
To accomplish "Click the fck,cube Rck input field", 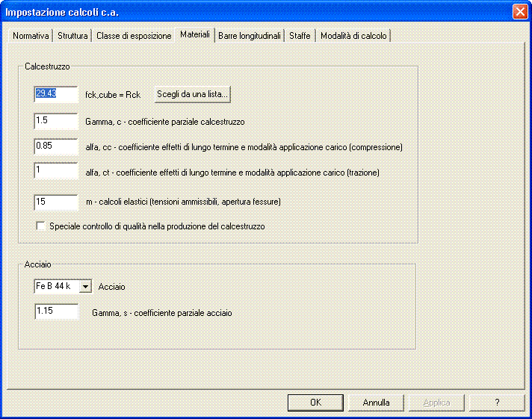I will (56, 94).
